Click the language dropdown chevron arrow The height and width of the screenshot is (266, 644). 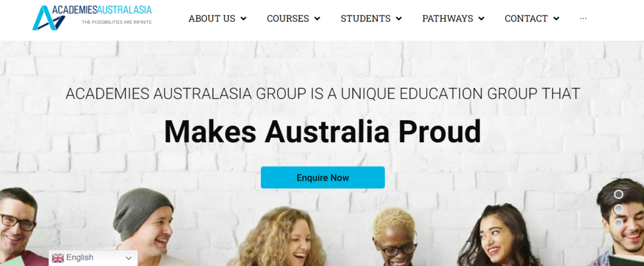point(128,258)
